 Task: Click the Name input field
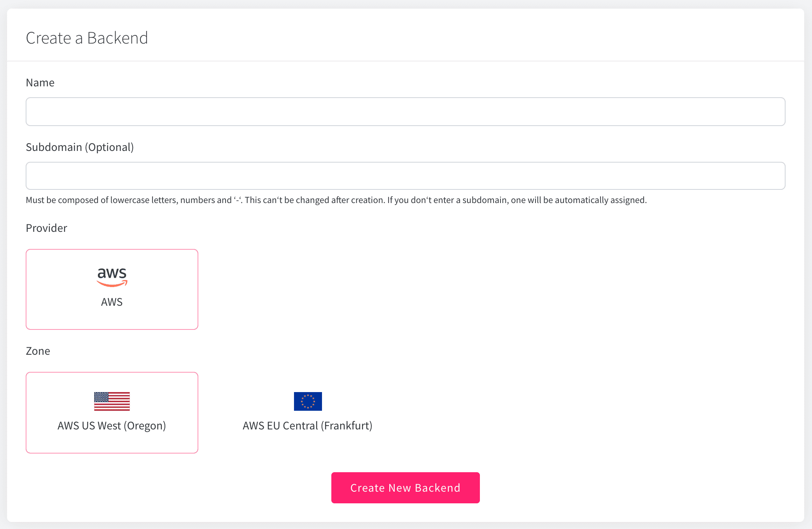405,112
